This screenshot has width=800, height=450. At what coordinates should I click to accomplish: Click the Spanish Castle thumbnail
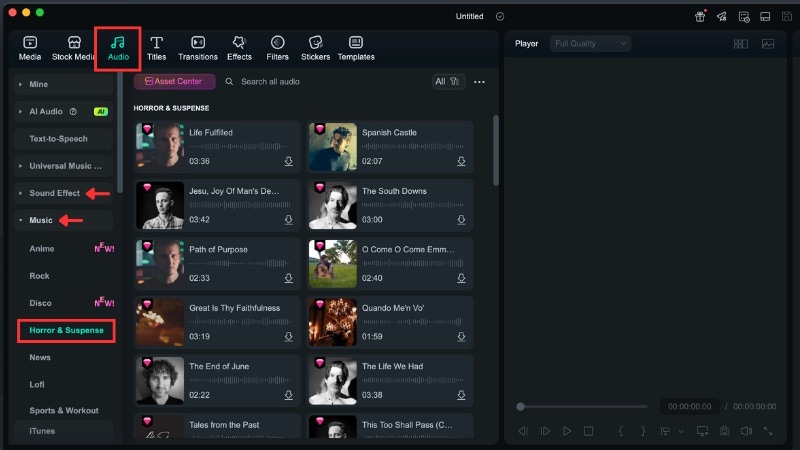[333, 146]
